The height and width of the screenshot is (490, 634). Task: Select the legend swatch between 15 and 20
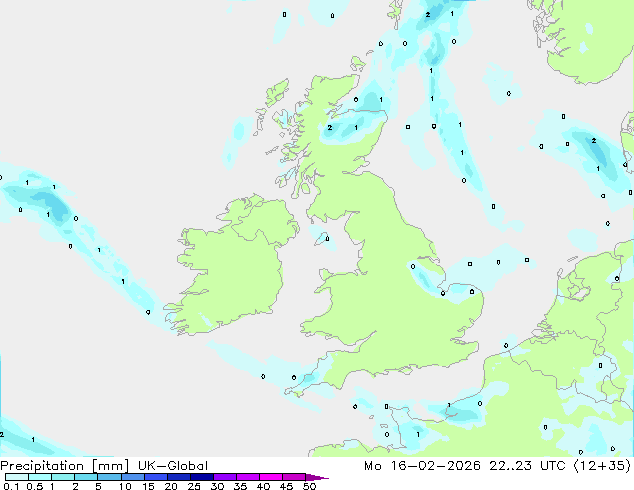(x=155, y=477)
